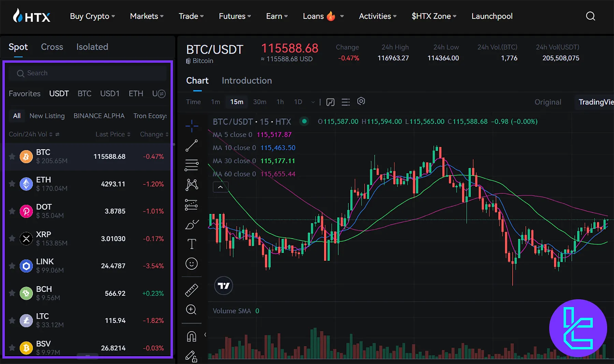Toggle the chart live status indicator
This screenshot has width=614, height=364.
[304, 121]
